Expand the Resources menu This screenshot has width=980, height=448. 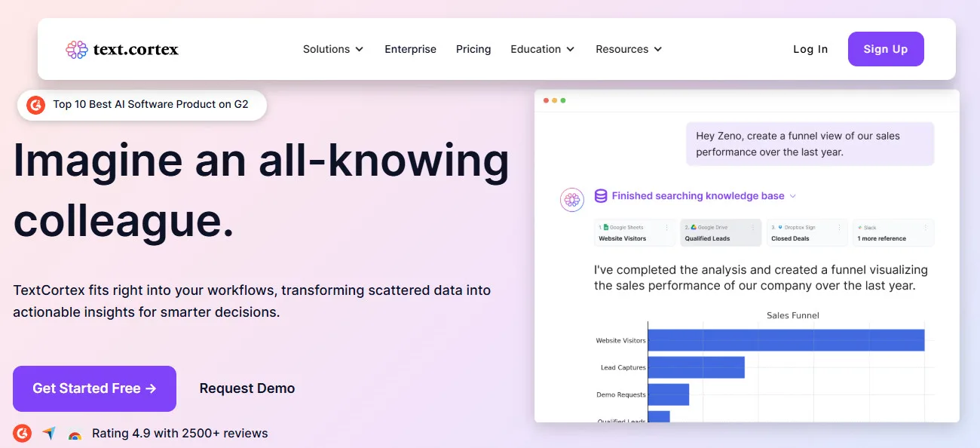[628, 49]
